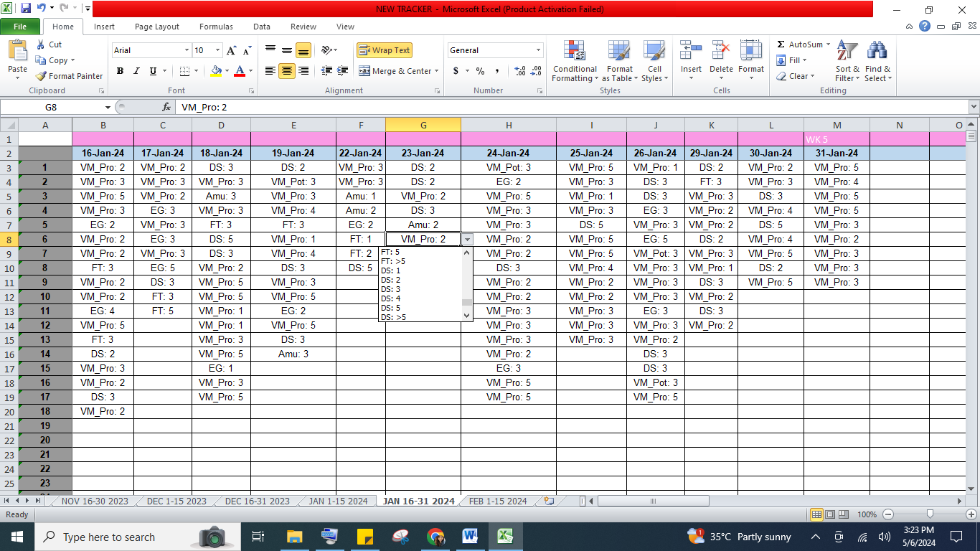Open Cell Styles gallery
This screenshot has height=551, width=980.
[654, 62]
